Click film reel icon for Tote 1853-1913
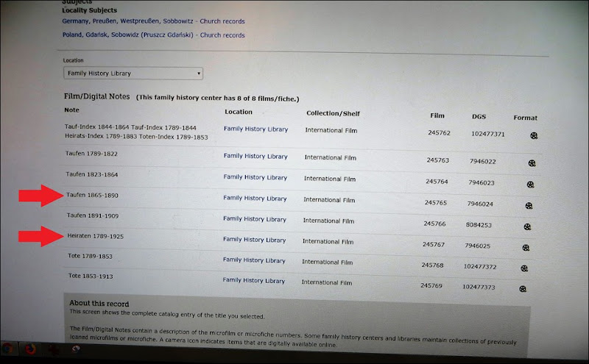The image size is (589, 364). (x=523, y=289)
